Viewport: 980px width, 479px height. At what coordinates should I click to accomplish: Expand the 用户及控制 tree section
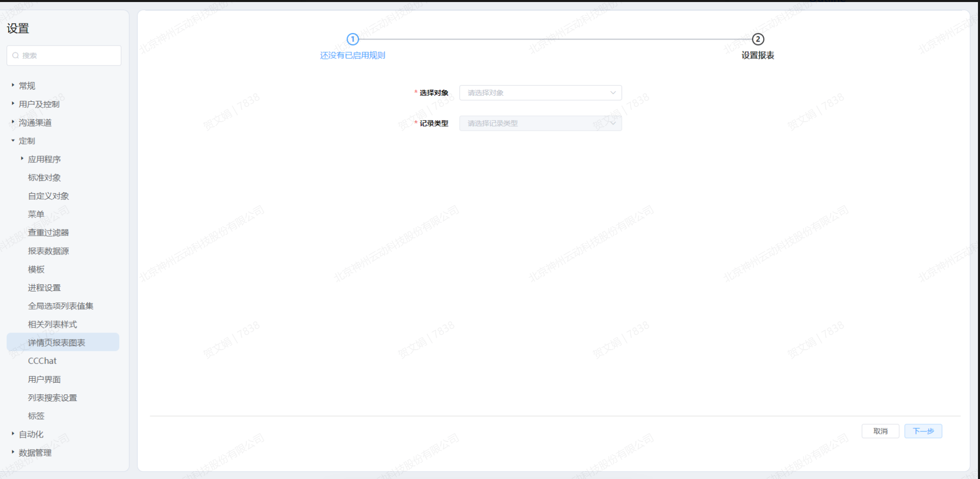(x=13, y=103)
